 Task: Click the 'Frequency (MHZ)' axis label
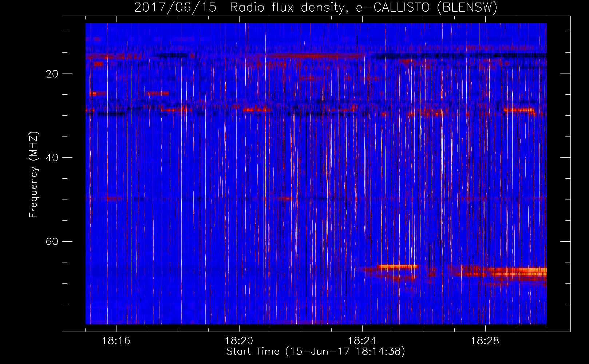[33, 175]
